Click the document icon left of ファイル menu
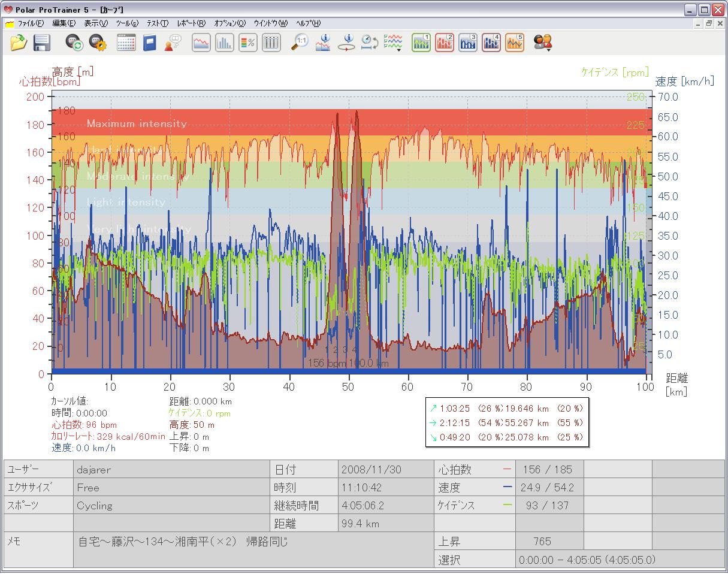This screenshot has width=728, height=574. pyautogui.click(x=10, y=23)
